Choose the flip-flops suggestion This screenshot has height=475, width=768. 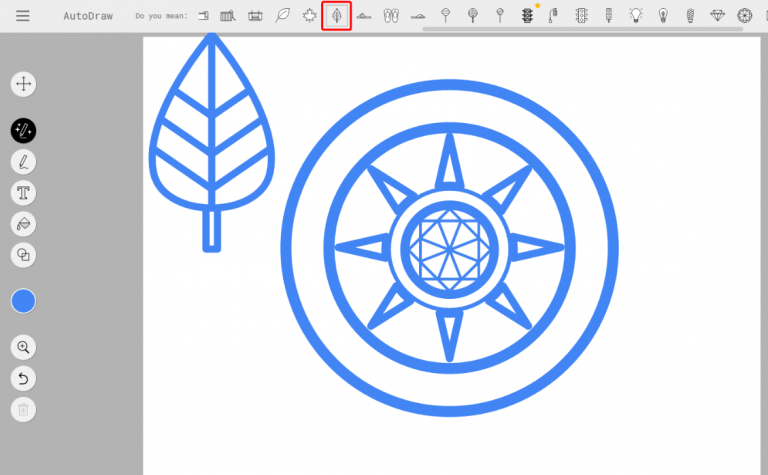(391, 16)
